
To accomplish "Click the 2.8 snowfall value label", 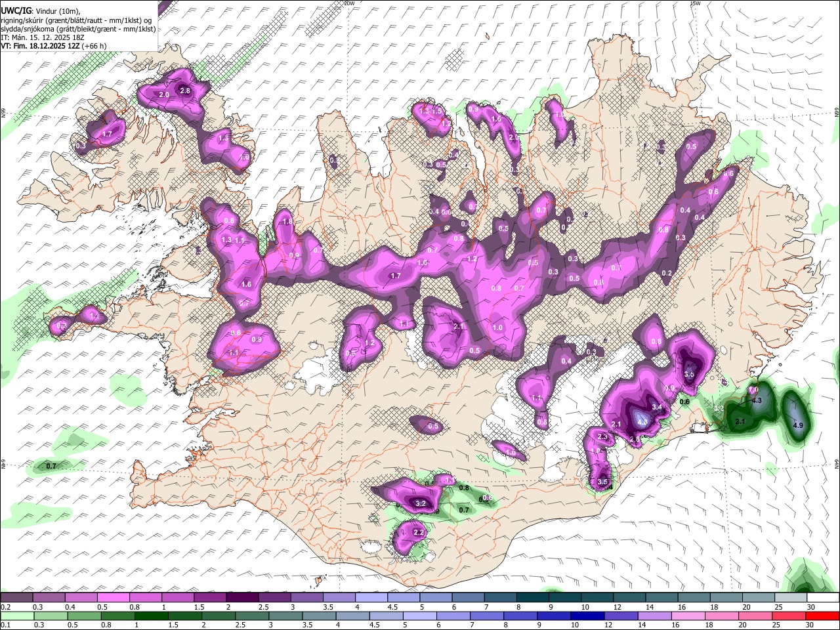I will click(184, 91).
